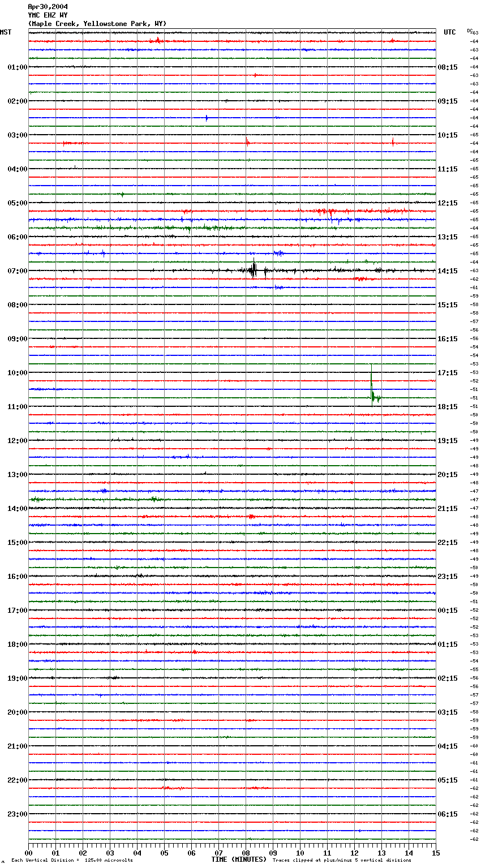
Task: Click the 02:15 UTC time label
Action: click(448, 678)
